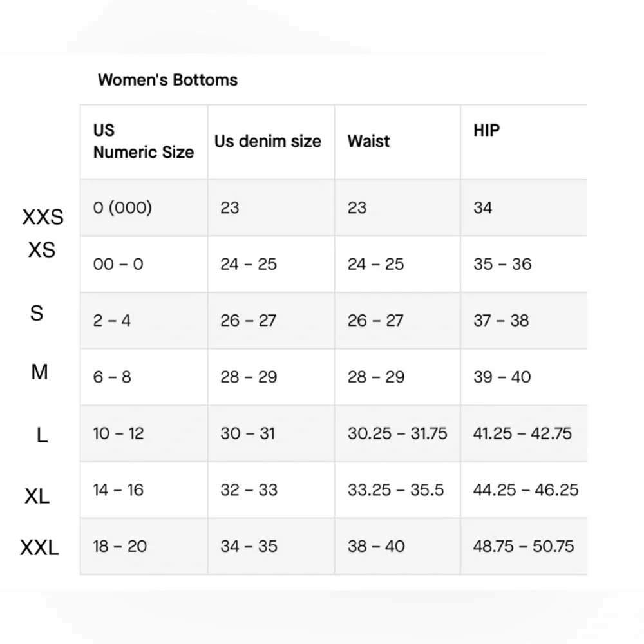Select the US Numeric Size column header
This screenshot has width=644, height=644.
(144, 141)
